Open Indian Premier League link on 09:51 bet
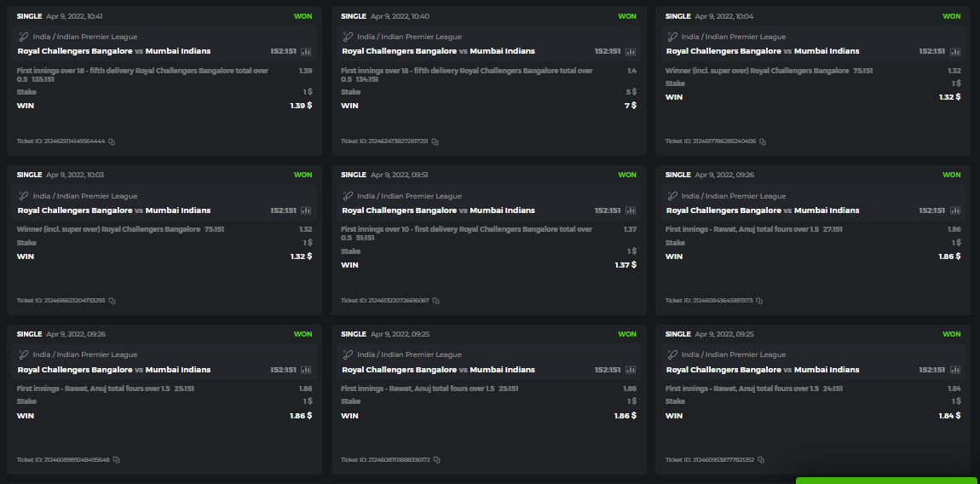Image resolution: width=980 pixels, height=484 pixels. point(409,196)
